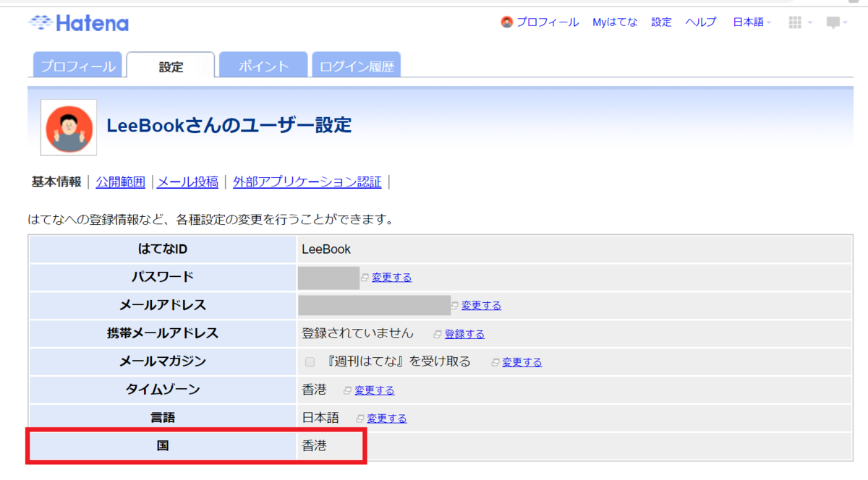
Task: Open the メール投稿 link
Action: click(187, 182)
